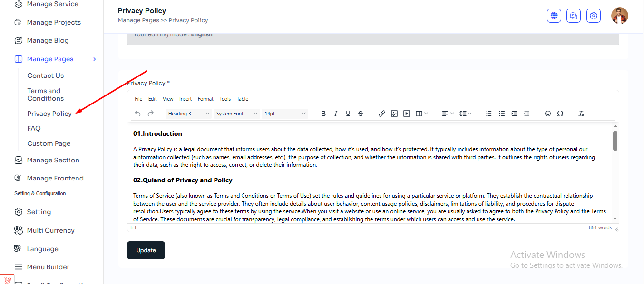Open the System Font dropdown

tap(236, 114)
